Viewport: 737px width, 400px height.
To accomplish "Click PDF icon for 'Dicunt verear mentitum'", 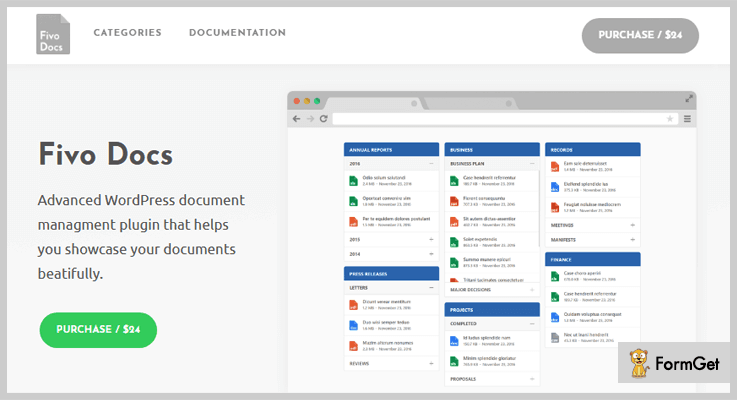I will point(353,305).
